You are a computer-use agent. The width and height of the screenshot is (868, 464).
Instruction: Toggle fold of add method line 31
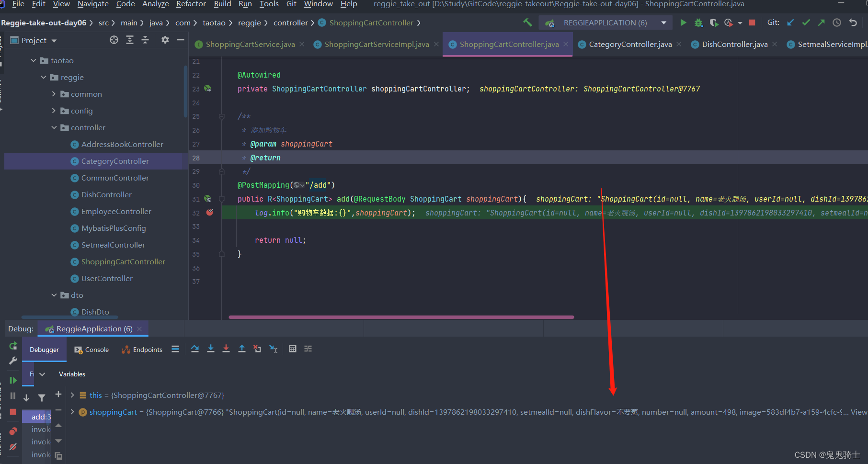coord(222,199)
